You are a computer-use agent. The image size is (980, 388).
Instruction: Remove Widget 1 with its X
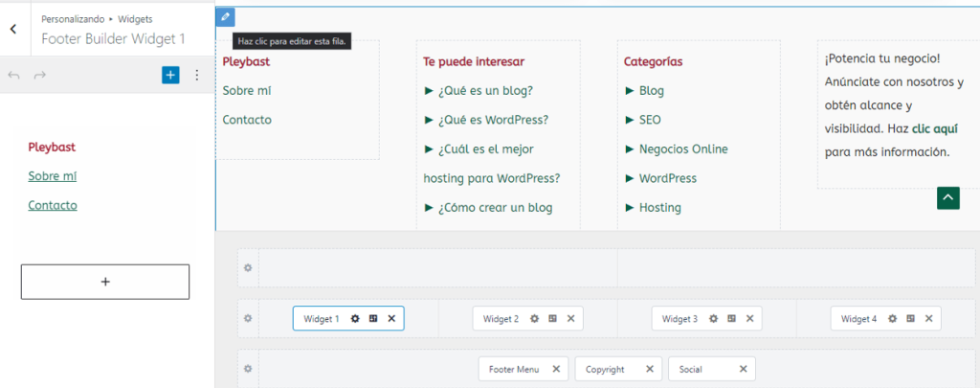point(391,318)
